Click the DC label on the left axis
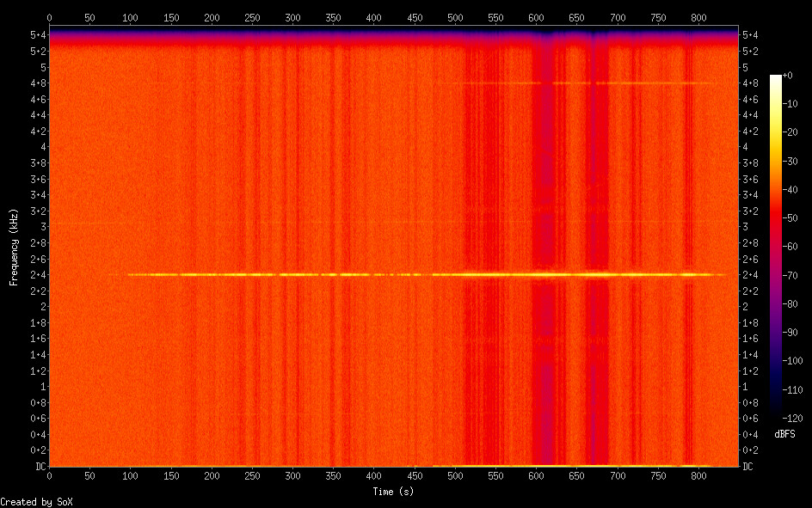This screenshot has width=812, height=508. (38, 467)
